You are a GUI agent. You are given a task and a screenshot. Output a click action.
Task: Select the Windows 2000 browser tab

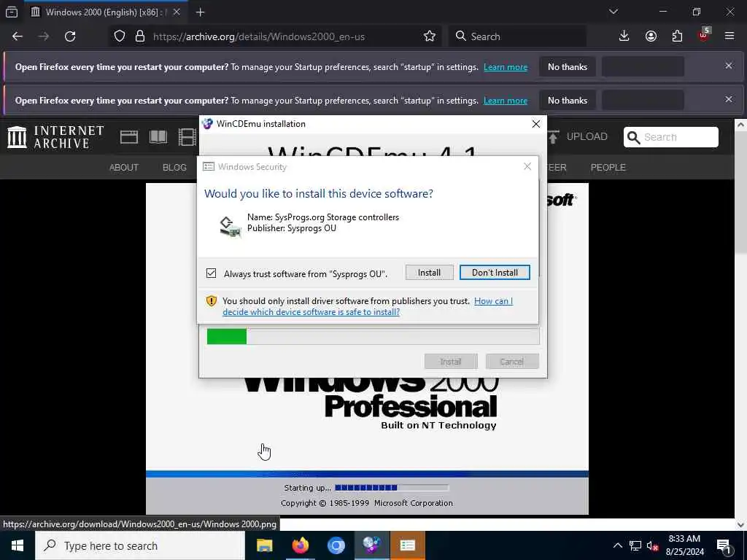point(106,12)
